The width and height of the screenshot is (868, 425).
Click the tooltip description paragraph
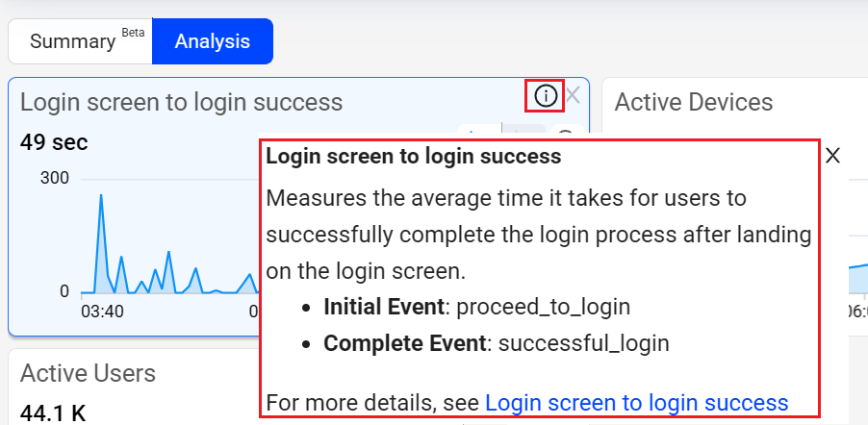539,236
